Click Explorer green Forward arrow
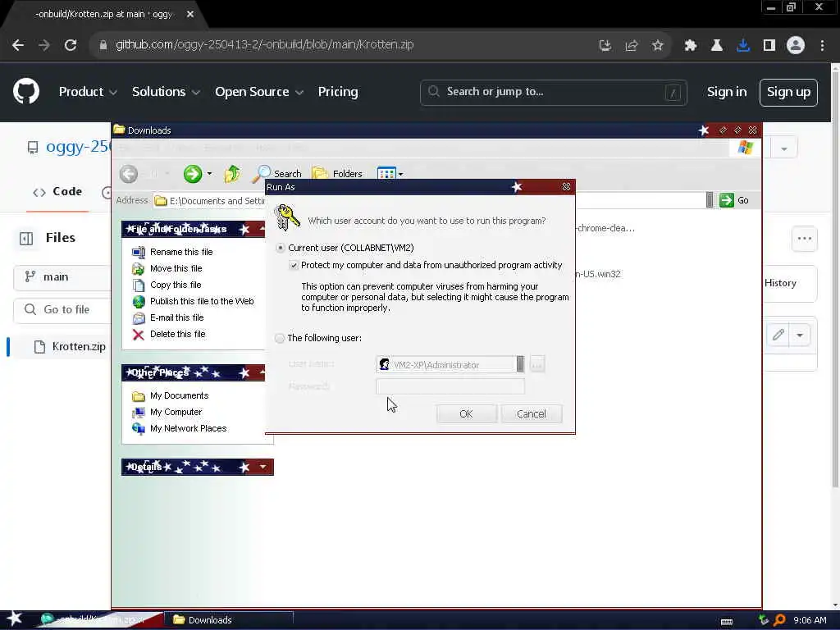 coord(192,174)
